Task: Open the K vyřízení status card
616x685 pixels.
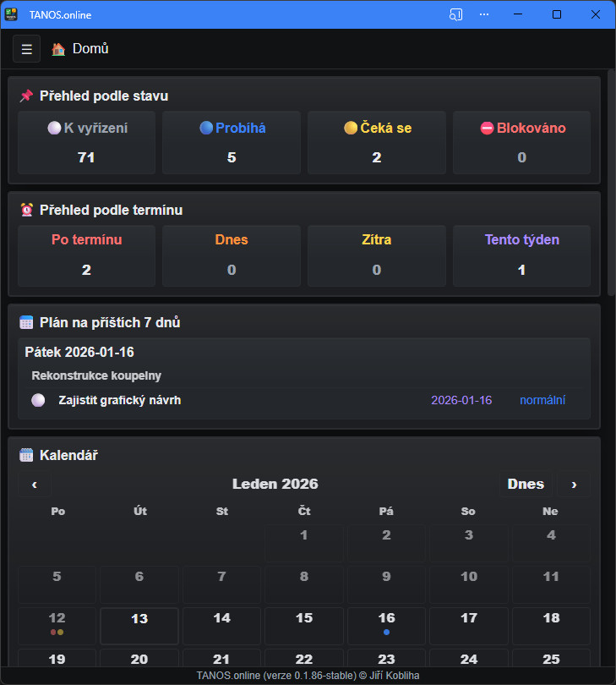Action: [86, 142]
